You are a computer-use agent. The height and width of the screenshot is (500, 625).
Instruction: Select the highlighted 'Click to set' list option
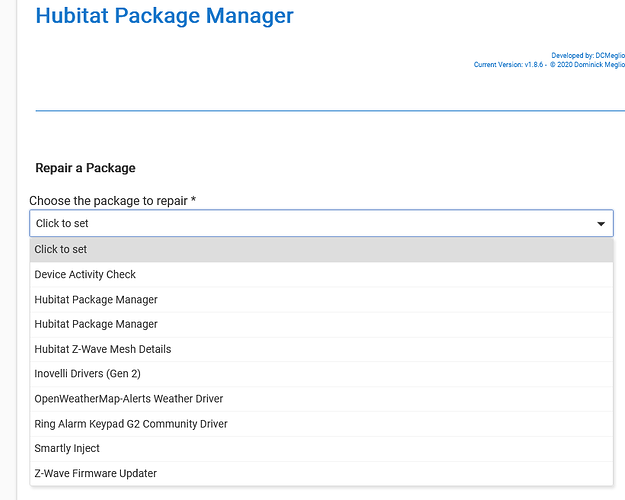tap(321, 250)
